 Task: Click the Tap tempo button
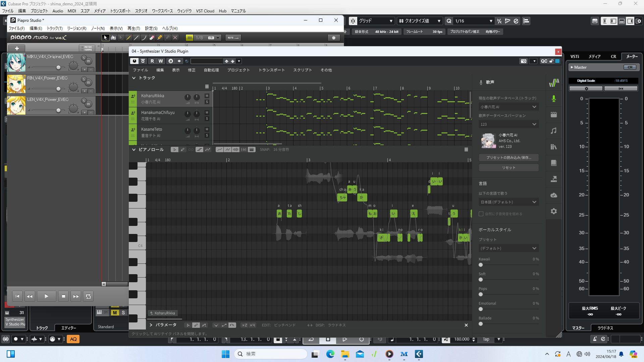click(486, 339)
